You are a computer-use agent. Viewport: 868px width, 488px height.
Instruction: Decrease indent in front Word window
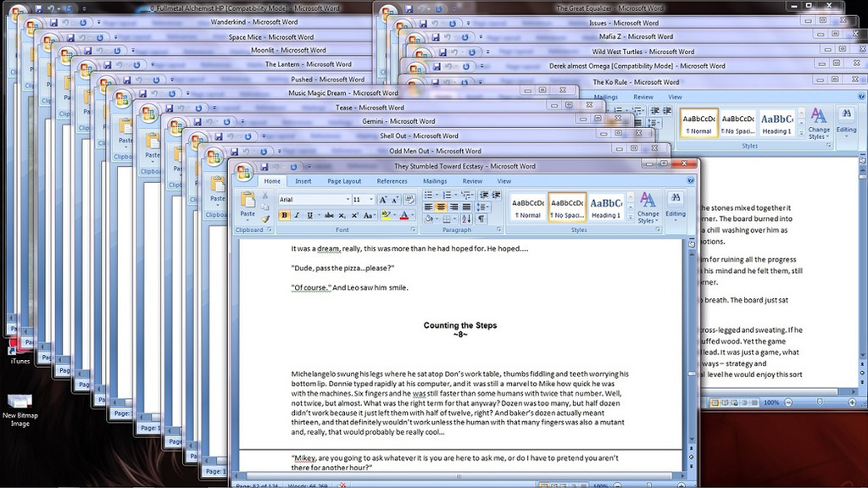[x=484, y=195]
